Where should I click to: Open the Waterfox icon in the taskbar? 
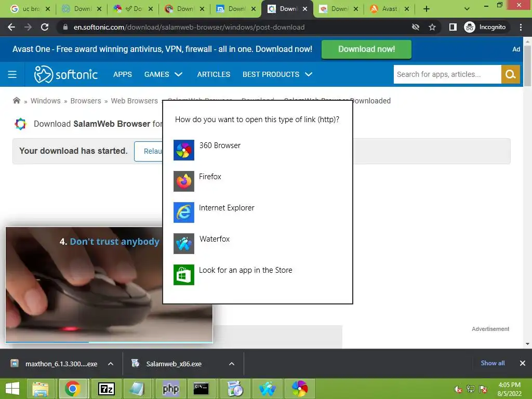(x=268, y=389)
